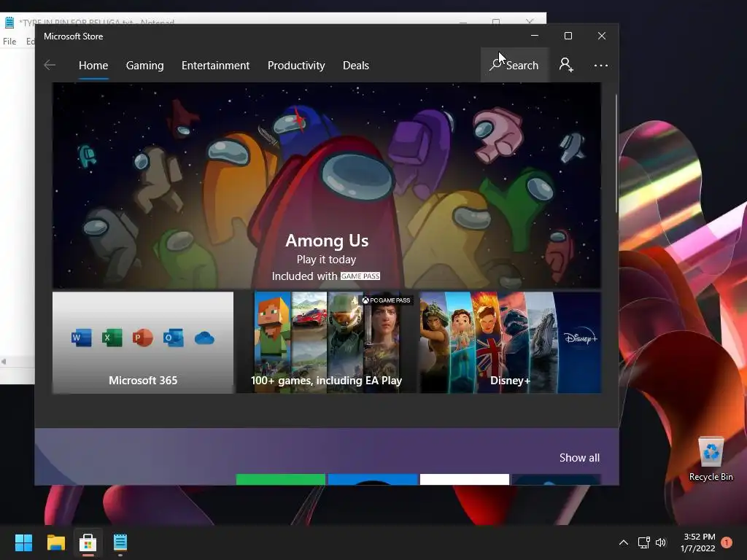Open the Among Us featured banner
747x560 pixels.
pos(327,185)
